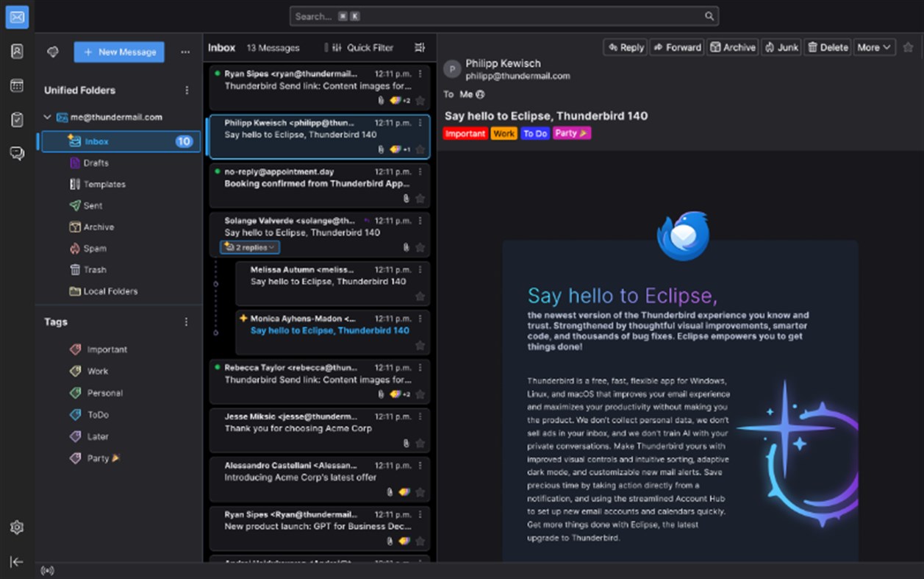The height and width of the screenshot is (579, 924).
Task: Star the message from Philipp Kweisch
Action: [x=420, y=149]
